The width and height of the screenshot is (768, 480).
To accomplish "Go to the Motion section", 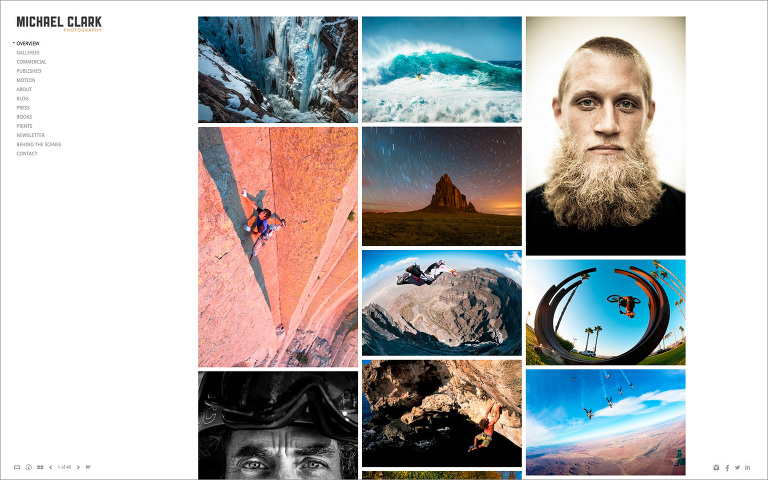I will pos(26,80).
